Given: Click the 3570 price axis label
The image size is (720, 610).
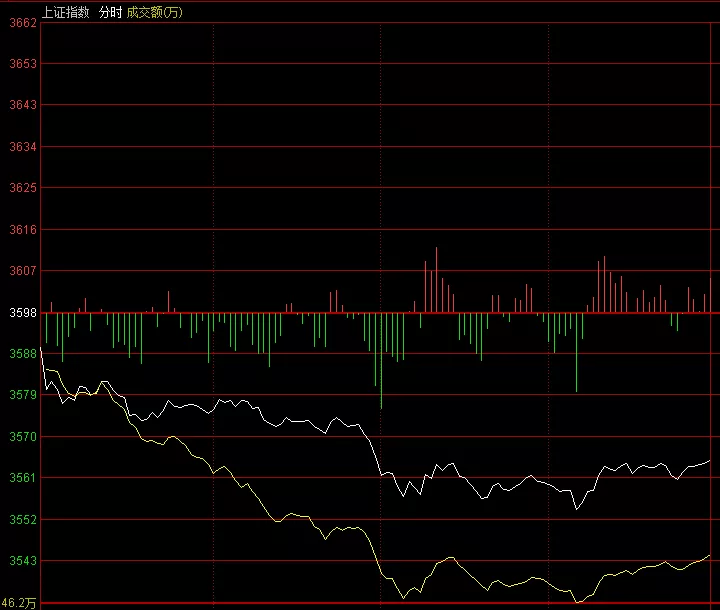Looking at the screenshot, I should point(23,437).
